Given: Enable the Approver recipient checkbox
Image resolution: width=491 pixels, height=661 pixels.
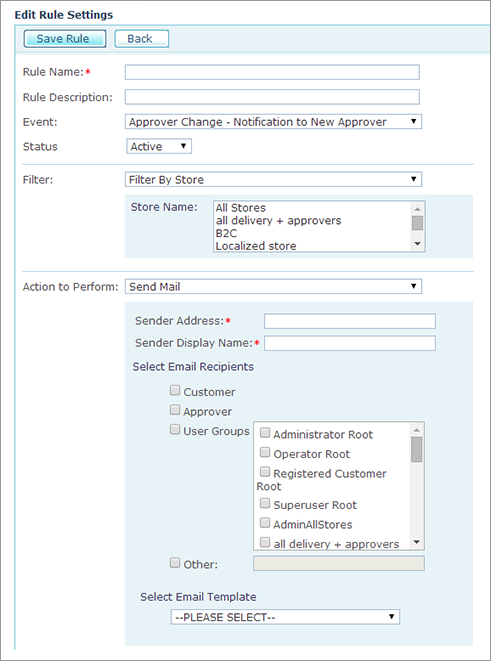Looking at the screenshot, I should [175, 410].
